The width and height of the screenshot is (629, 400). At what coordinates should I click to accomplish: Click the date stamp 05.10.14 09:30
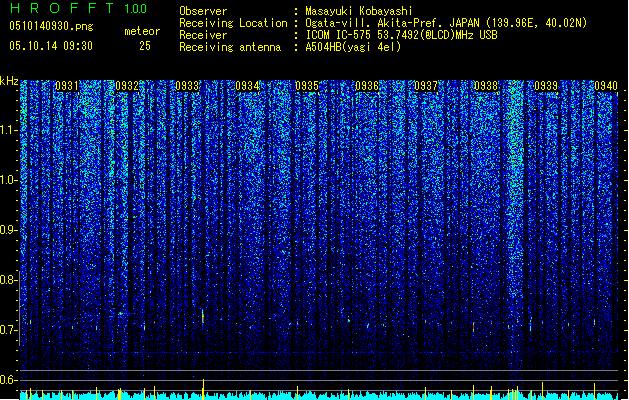pyautogui.click(x=51, y=46)
